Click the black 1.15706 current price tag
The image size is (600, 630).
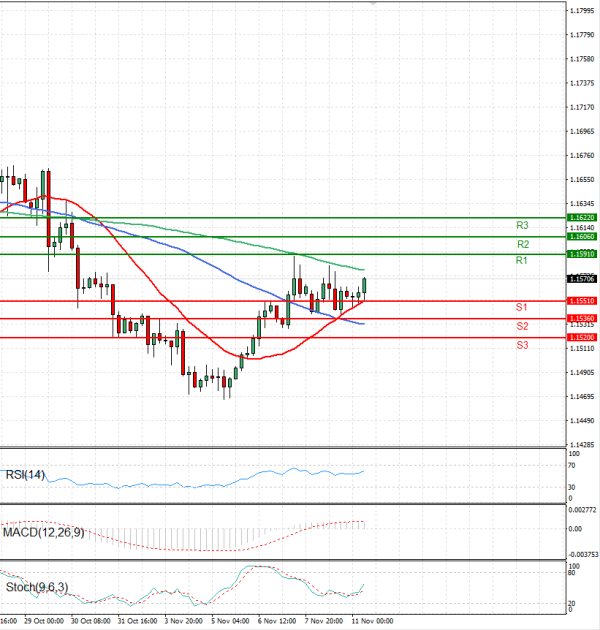(x=581, y=279)
